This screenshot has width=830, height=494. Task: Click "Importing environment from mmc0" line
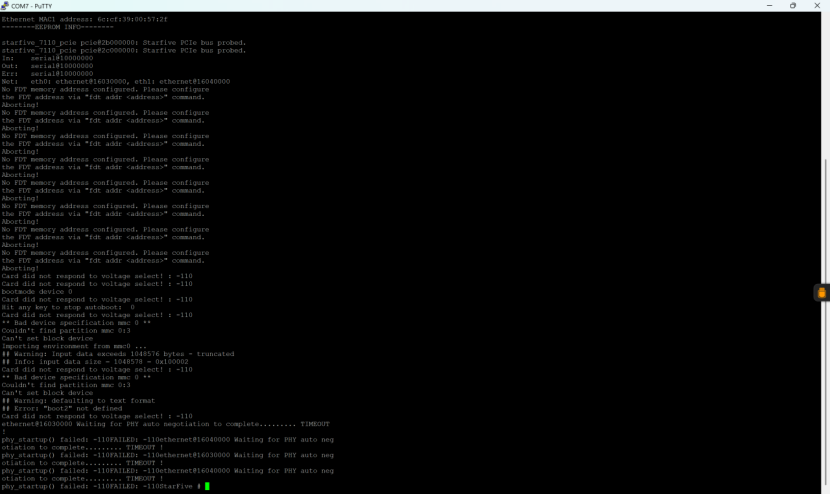[76, 346]
